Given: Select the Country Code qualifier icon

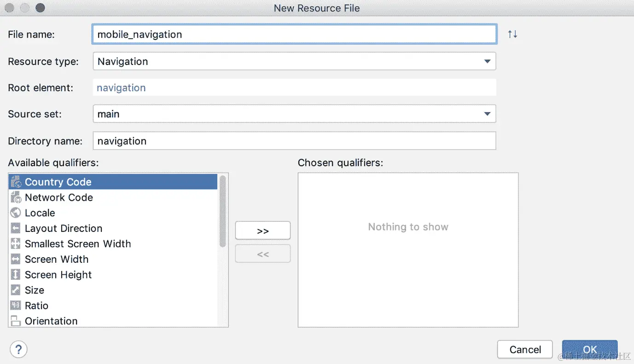Looking at the screenshot, I should point(15,181).
